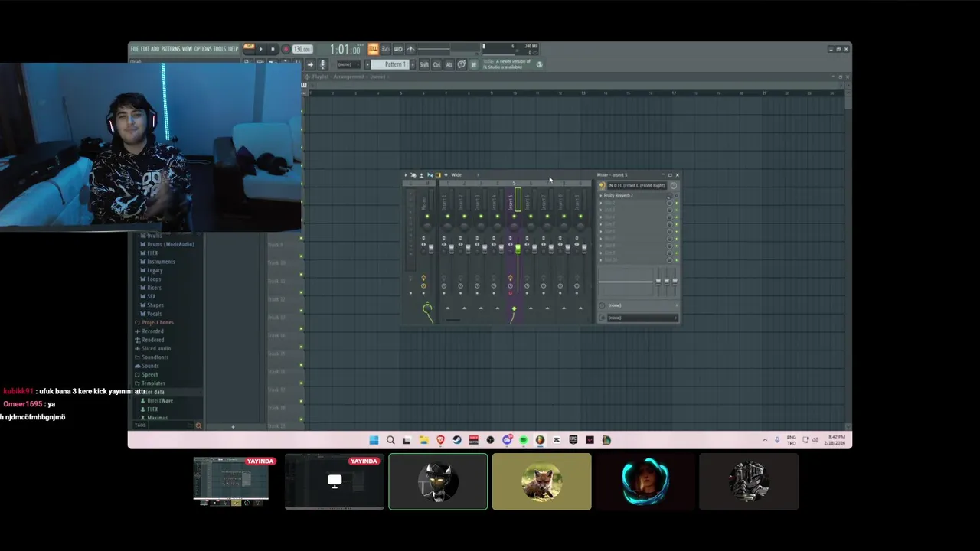Route selected track to Insert 7 via its bottom triangle
This screenshot has width=980, height=551.
point(547,308)
